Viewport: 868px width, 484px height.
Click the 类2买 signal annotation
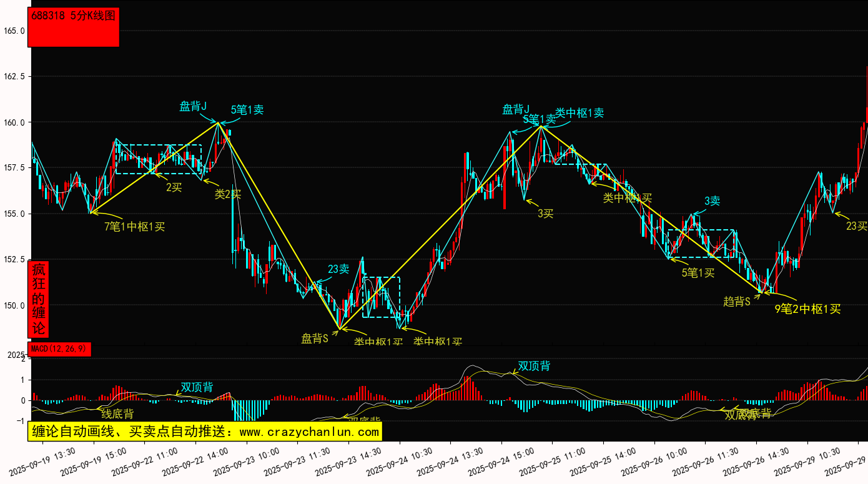click(228, 194)
